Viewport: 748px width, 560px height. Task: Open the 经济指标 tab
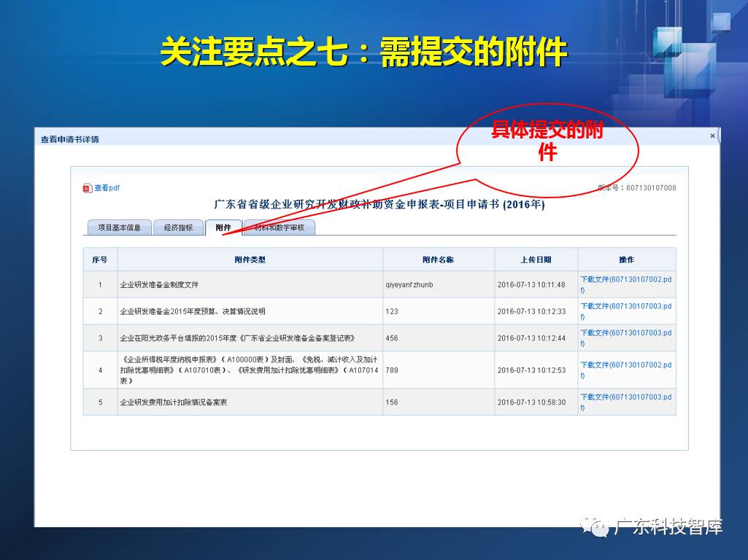click(178, 227)
